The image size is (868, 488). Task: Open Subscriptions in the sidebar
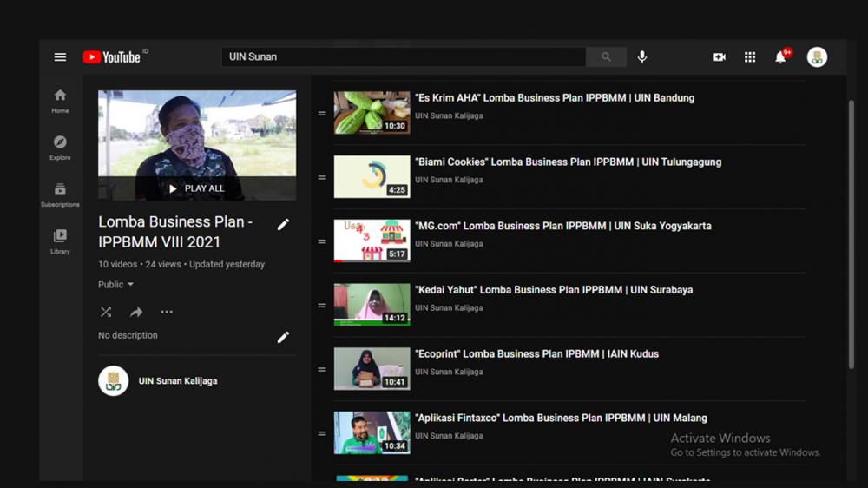pyautogui.click(x=60, y=195)
